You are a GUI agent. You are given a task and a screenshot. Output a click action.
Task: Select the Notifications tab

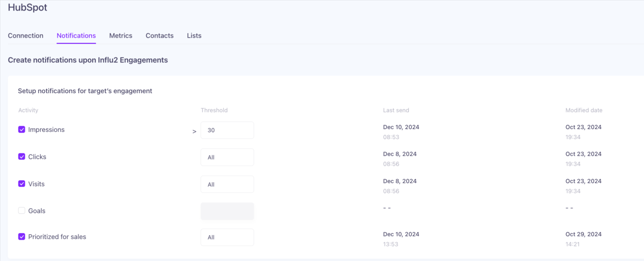coord(76,35)
